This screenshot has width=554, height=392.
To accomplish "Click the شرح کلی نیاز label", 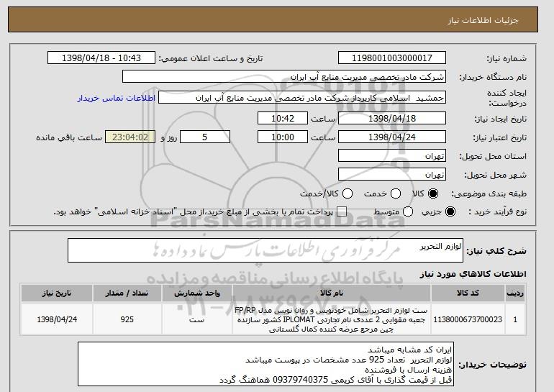I will tap(496, 251).
